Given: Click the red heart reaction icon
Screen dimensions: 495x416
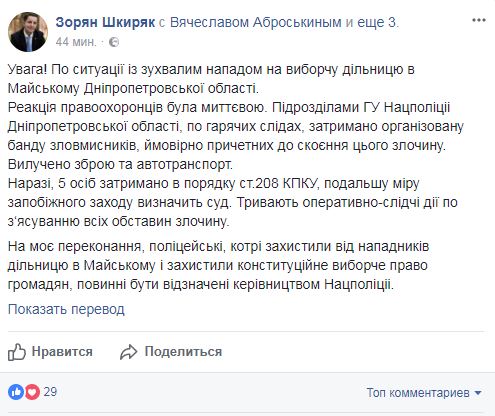Looking at the screenshot, I should tap(32, 392).
